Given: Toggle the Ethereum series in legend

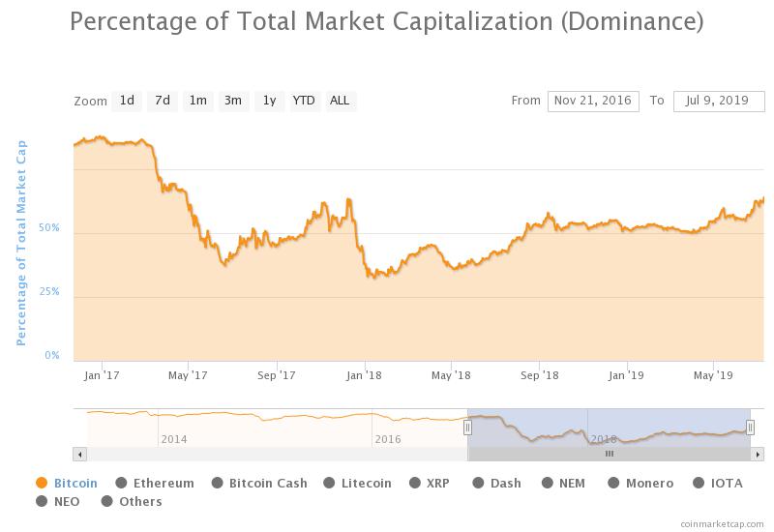Looking at the screenshot, I should (x=122, y=484).
